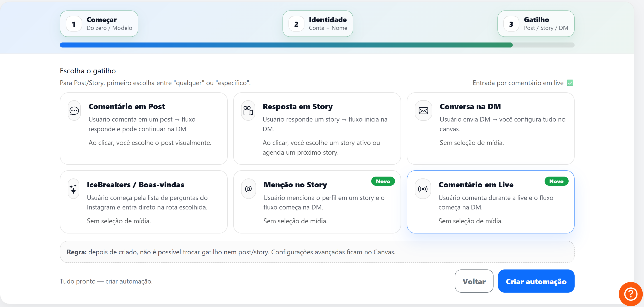
Task: Click "Usuário envia DM" description text
Action: [502, 124]
